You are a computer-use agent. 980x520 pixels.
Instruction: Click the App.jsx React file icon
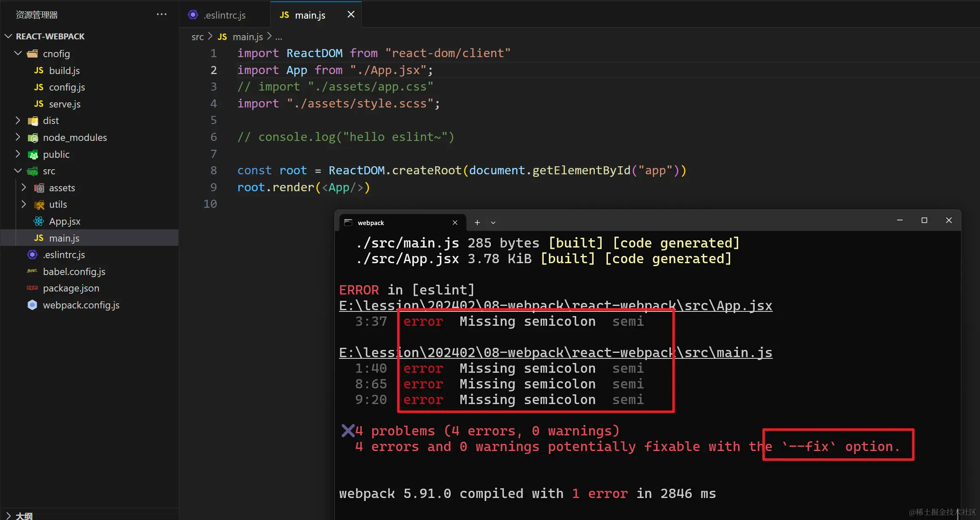[38, 221]
